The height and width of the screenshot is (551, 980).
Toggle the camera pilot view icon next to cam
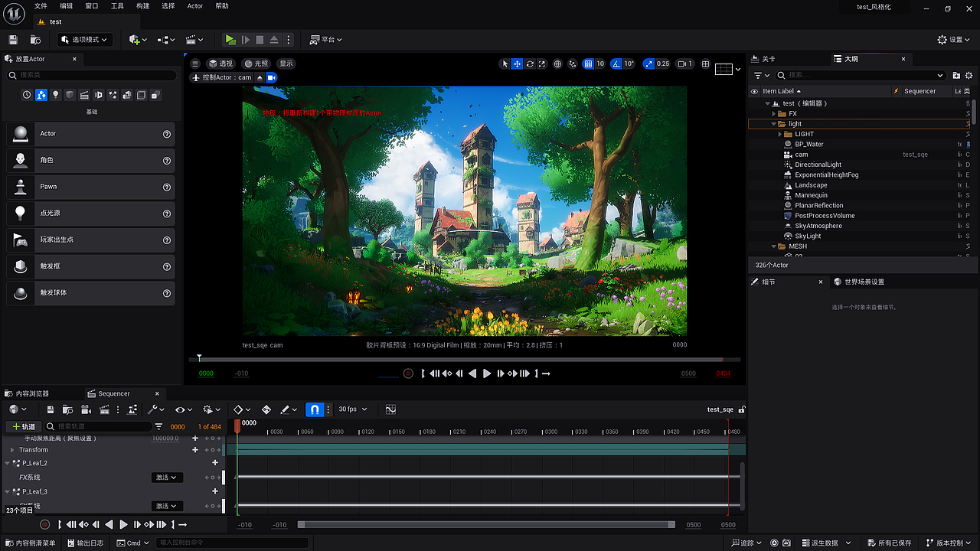(272, 77)
